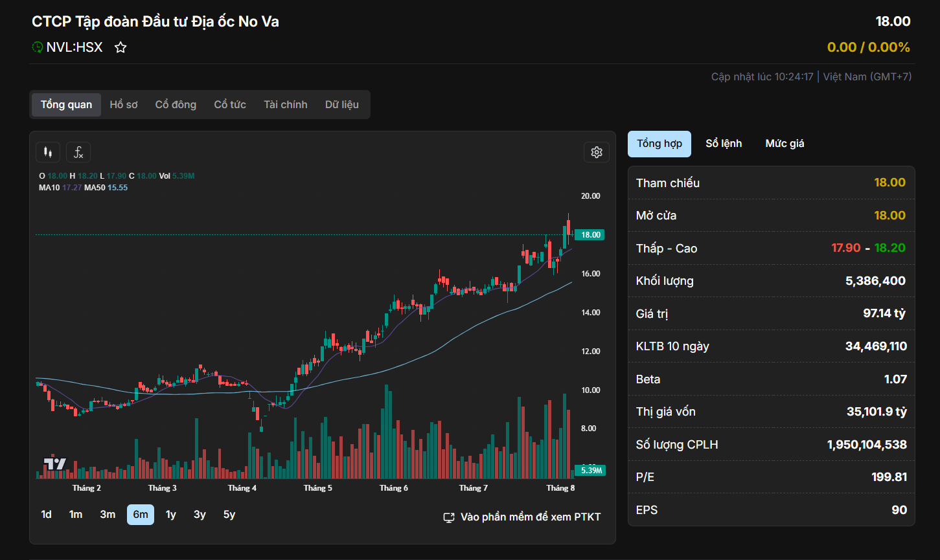Open the Cổ đông tab

coord(176,104)
